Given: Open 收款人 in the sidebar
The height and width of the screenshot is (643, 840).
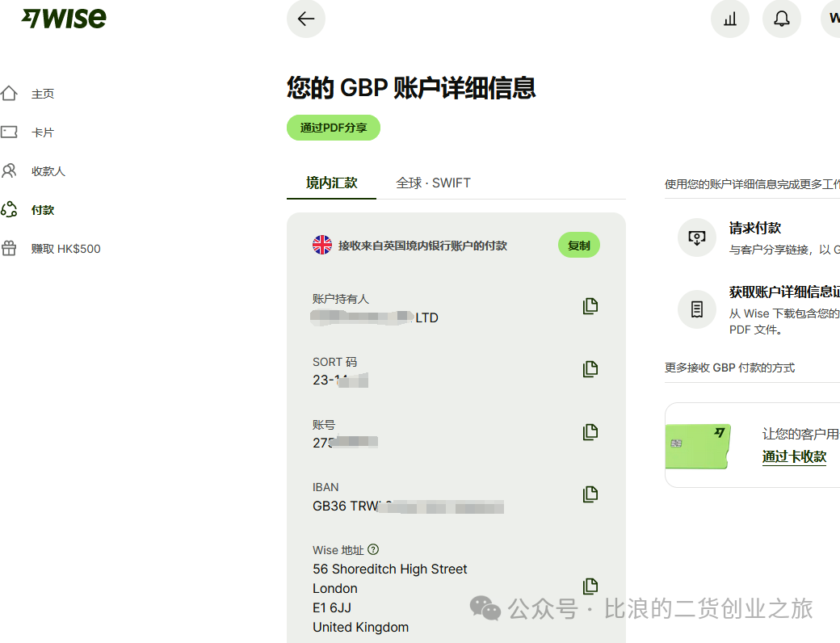Looking at the screenshot, I should coord(48,171).
